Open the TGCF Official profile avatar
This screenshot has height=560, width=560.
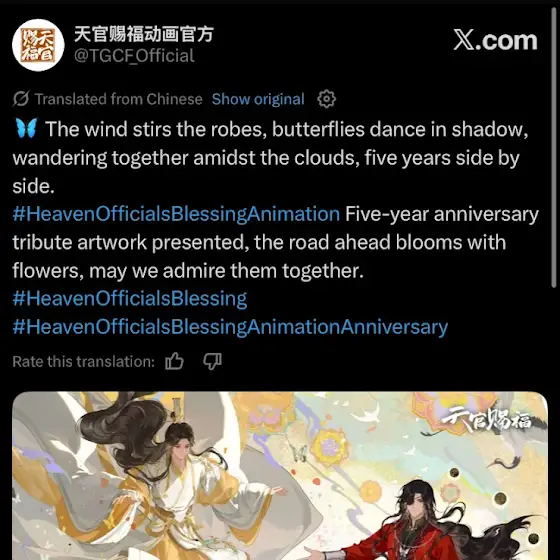click(38, 45)
